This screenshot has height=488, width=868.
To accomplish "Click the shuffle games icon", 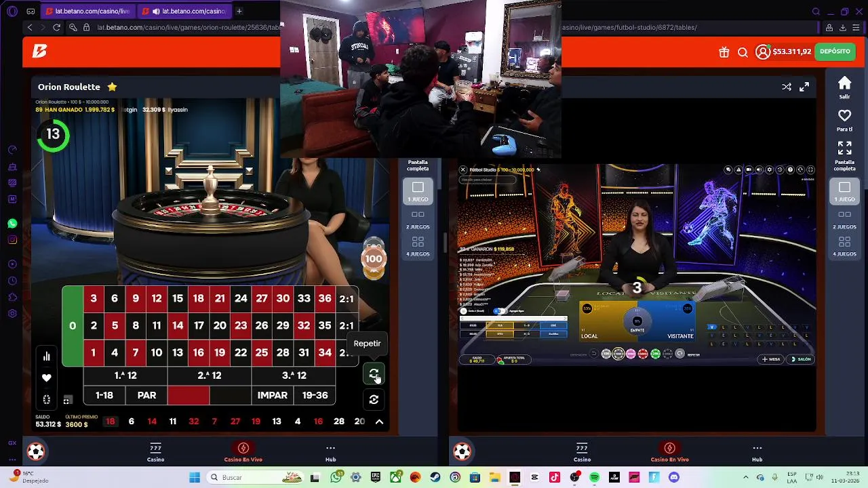I will tap(787, 87).
